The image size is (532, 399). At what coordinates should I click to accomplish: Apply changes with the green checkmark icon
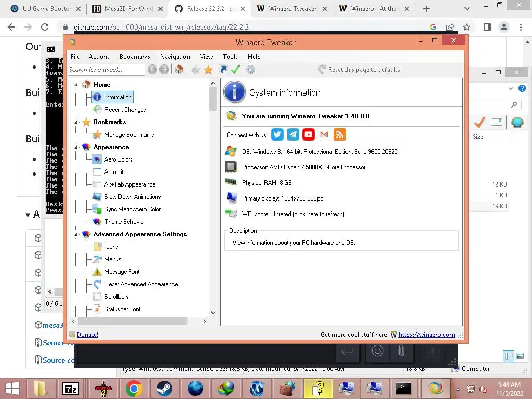point(235,70)
